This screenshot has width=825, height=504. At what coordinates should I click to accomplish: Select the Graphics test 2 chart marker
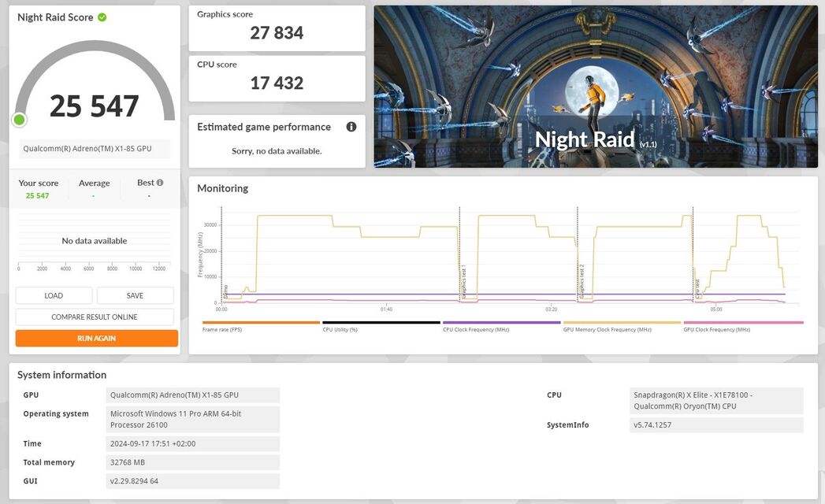[582, 282]
